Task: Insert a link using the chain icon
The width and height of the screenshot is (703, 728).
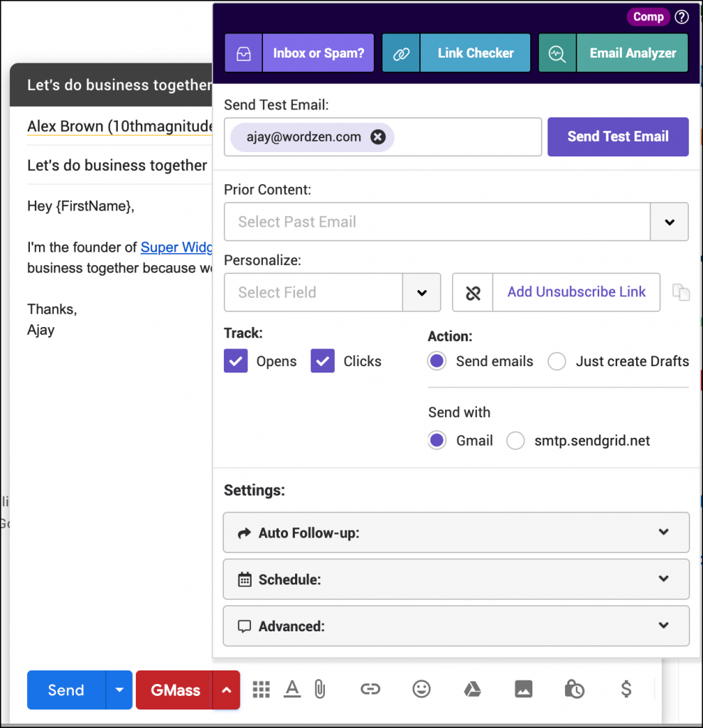Action: coord(370,689)
